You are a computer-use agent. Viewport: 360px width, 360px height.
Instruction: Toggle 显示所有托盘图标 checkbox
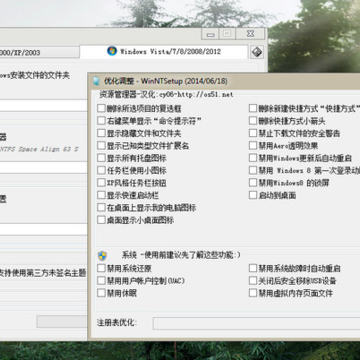coord(101,158)
